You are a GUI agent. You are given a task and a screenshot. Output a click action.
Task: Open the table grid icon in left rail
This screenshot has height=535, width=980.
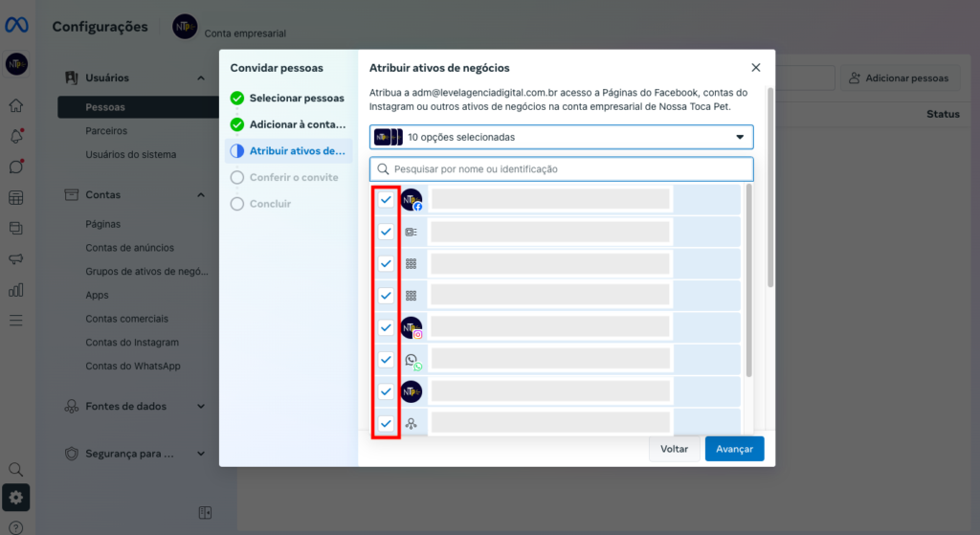point(16,198)
